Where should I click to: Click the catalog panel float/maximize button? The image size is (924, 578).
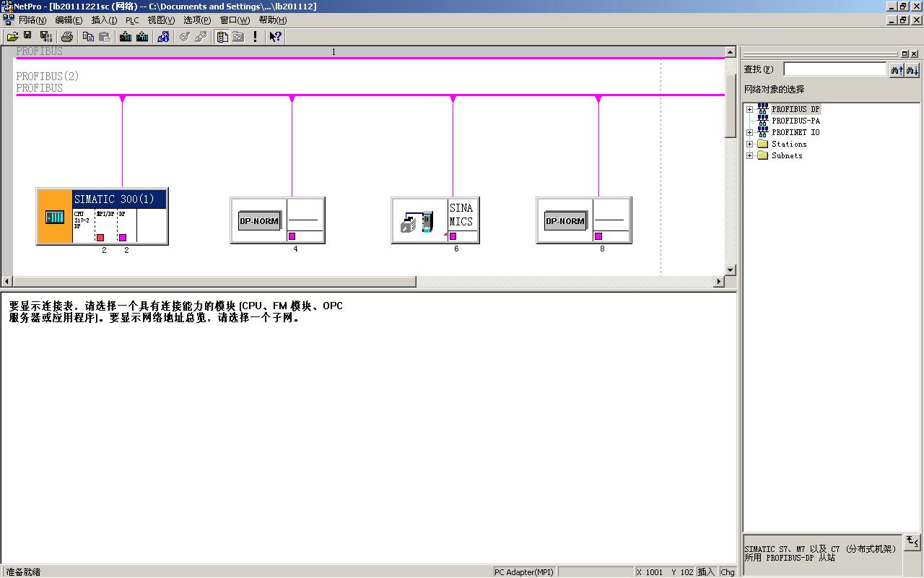pyautogui.click(x=905, y=53)
